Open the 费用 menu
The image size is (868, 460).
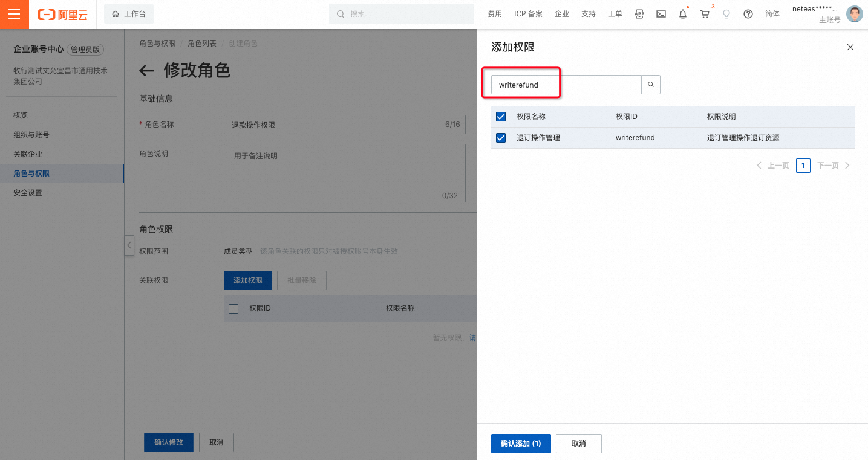(x=495, y=14)
